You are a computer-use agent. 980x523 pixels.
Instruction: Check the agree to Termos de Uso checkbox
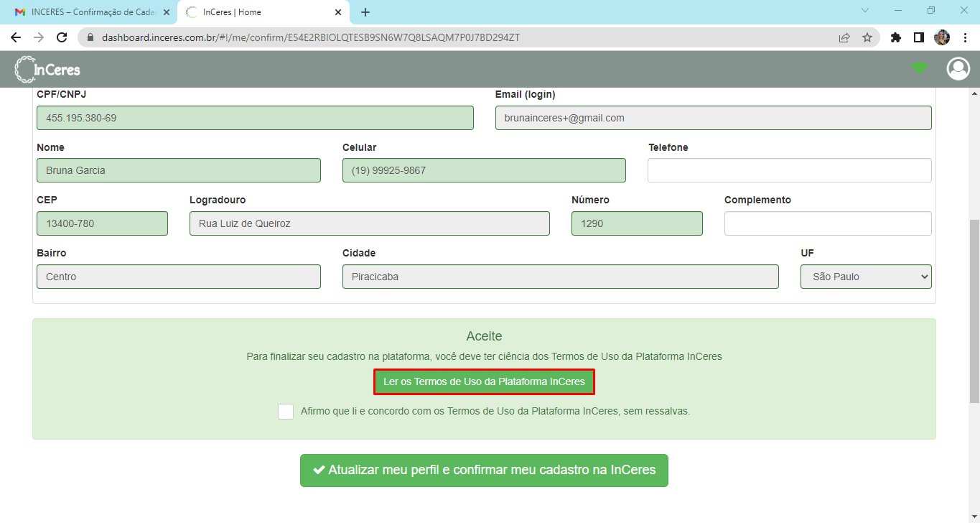click(x=286, y=412)
